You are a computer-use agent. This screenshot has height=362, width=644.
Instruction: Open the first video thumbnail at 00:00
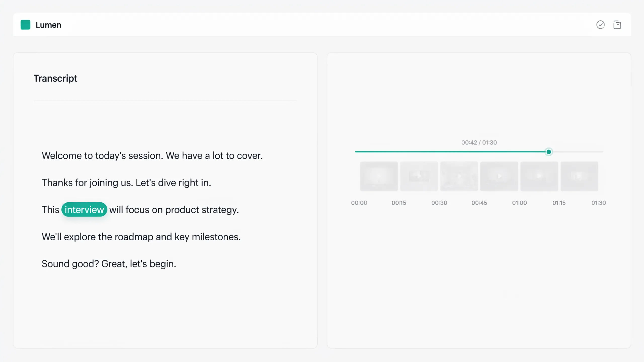point(379,176)
